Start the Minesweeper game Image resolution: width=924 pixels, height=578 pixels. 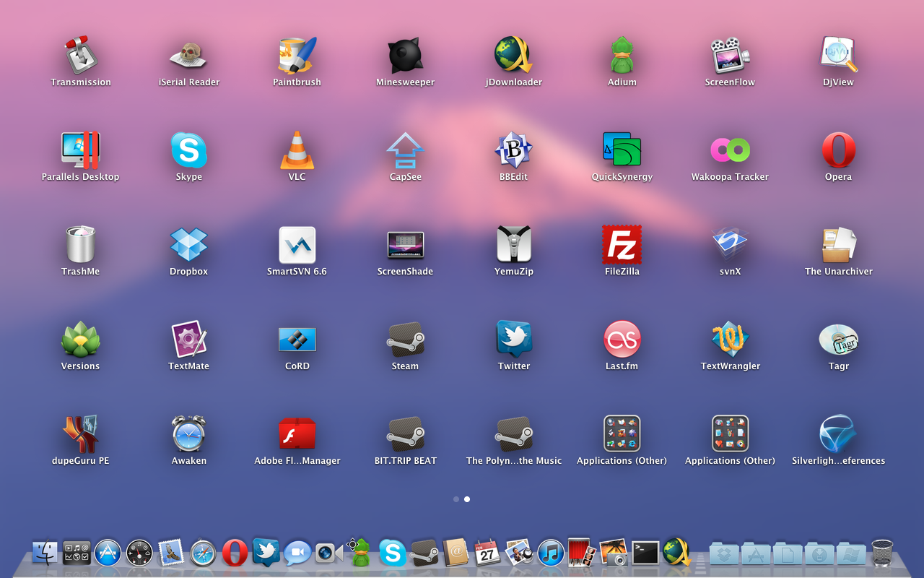coord(406,56)
